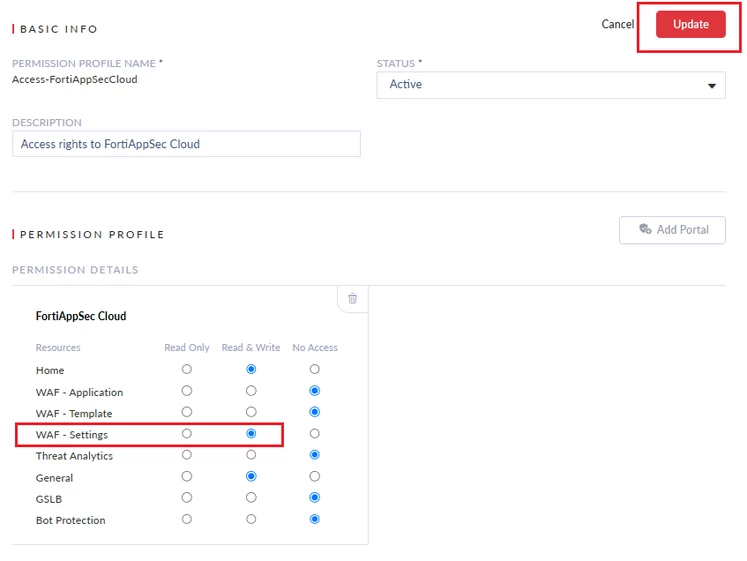Set WAF - Application to Read Only

(187, 391)
